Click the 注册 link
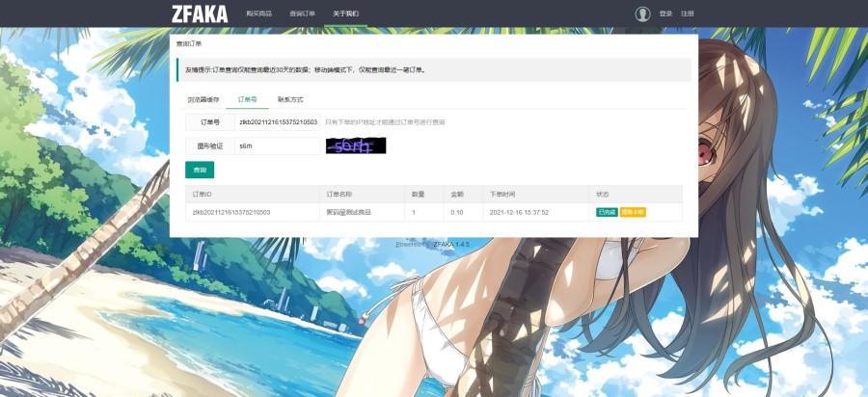868x397 pixels. [x=687, y=13]
